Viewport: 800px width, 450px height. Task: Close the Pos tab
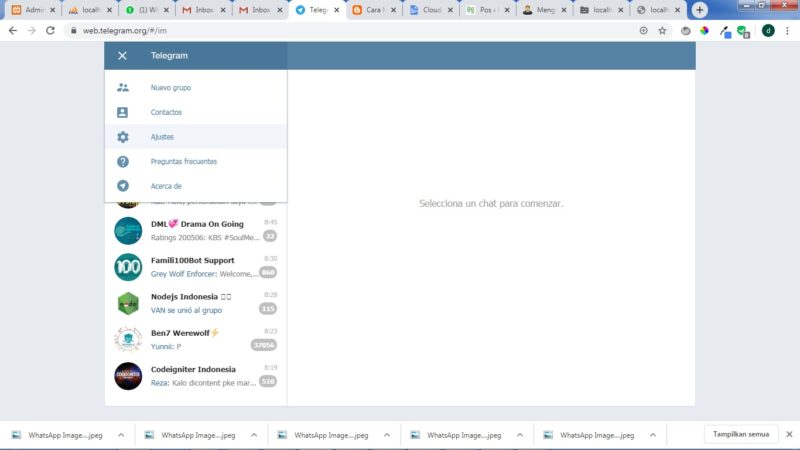(507, 10)
